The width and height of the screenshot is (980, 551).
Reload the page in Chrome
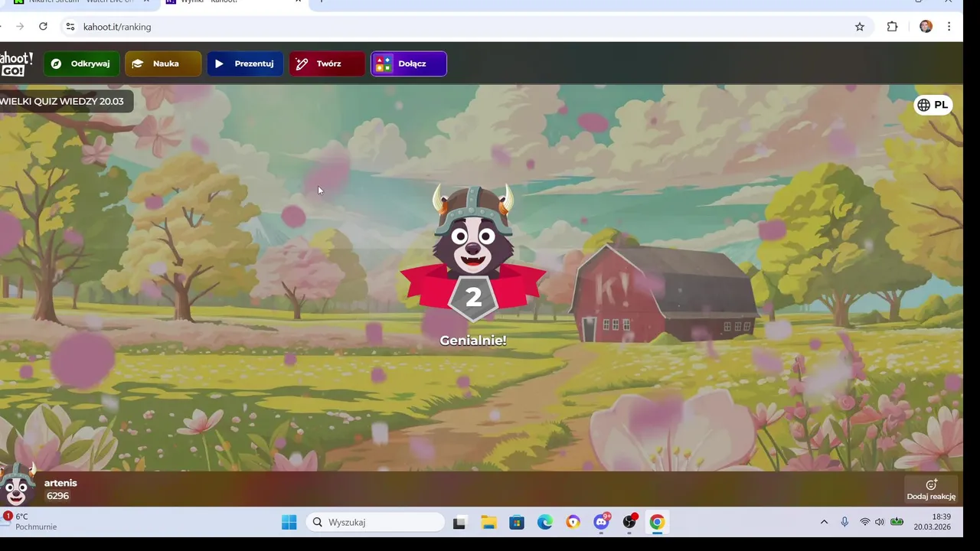coord(43,27)
